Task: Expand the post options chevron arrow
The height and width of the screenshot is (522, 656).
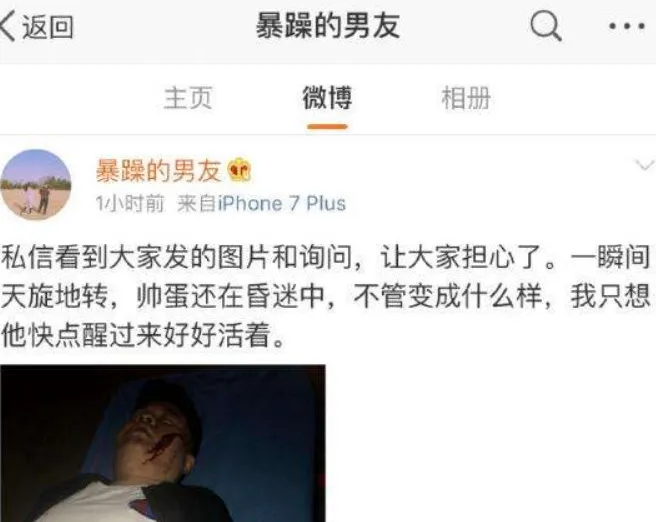Action: click(644, 165)
